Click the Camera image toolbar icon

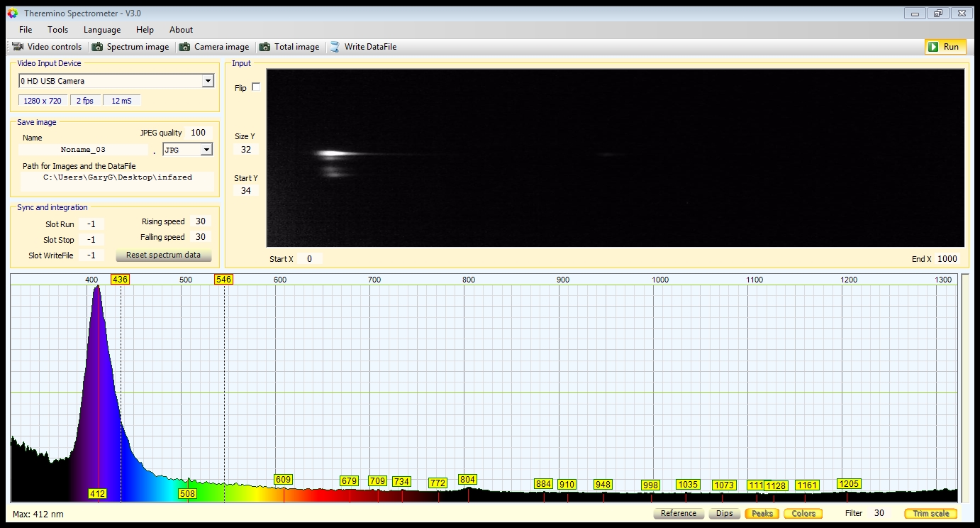tap(184, 47)
